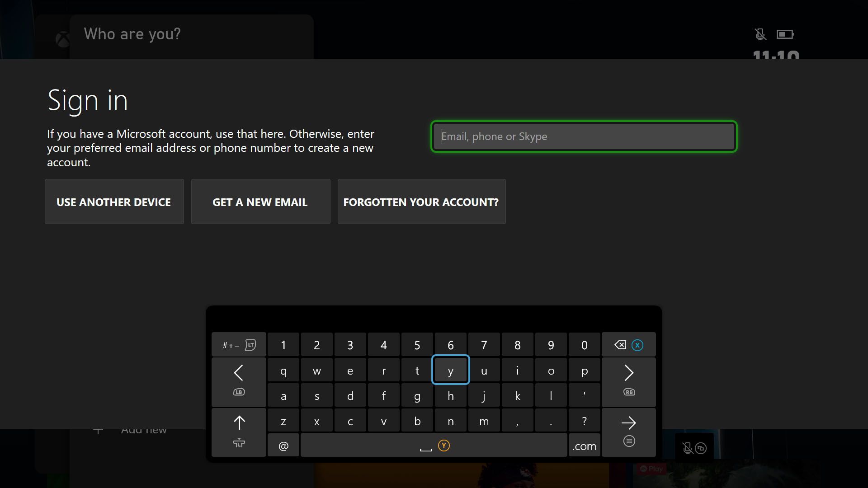Open Forgotten Your Account? option
Image resolution: width=868 pixels, height=488 pixels.
(422, 202)
